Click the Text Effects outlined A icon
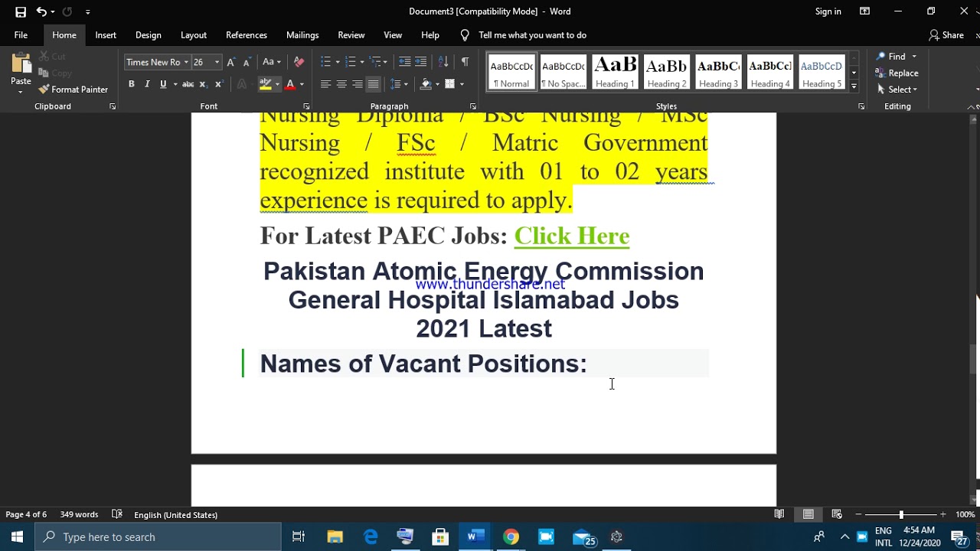The image size is (980, 551). (x=242, y=84)
